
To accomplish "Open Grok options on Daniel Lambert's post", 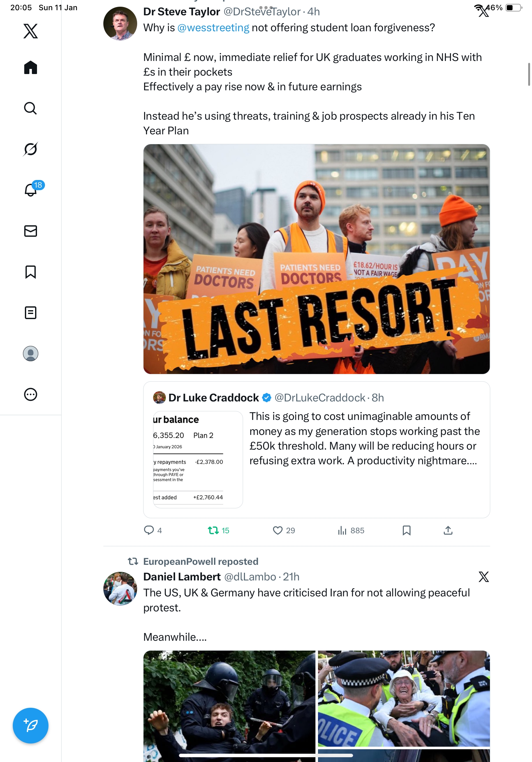I will [x=484, y=577].
